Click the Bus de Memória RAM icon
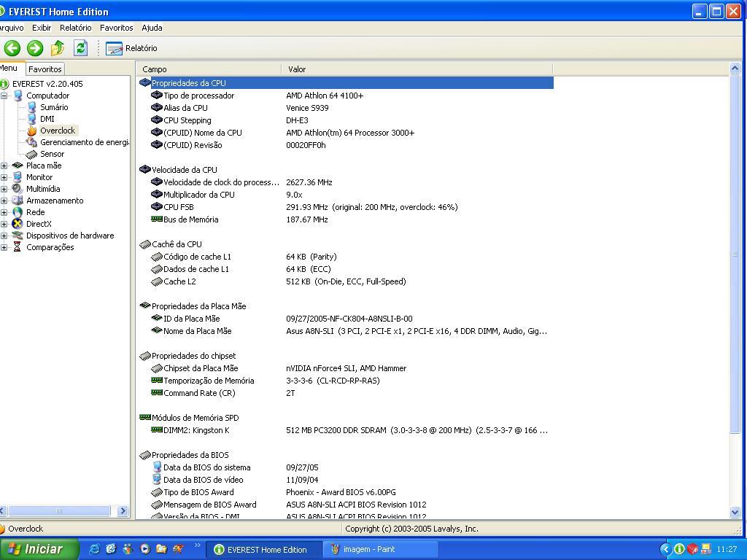This screenshot has height=560, width=747. (157, 219)
